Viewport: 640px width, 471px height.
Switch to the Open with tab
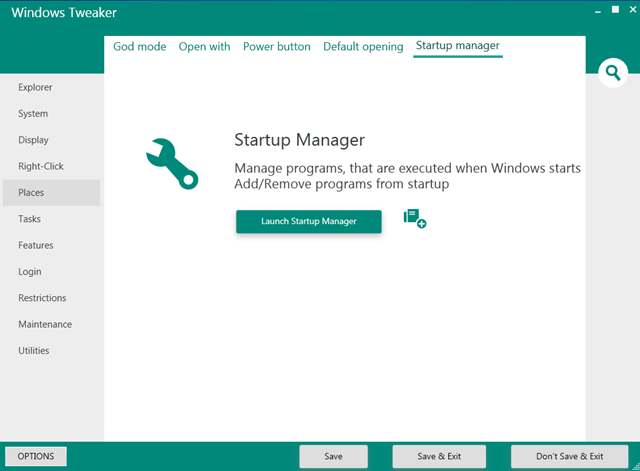click(204, 47)
